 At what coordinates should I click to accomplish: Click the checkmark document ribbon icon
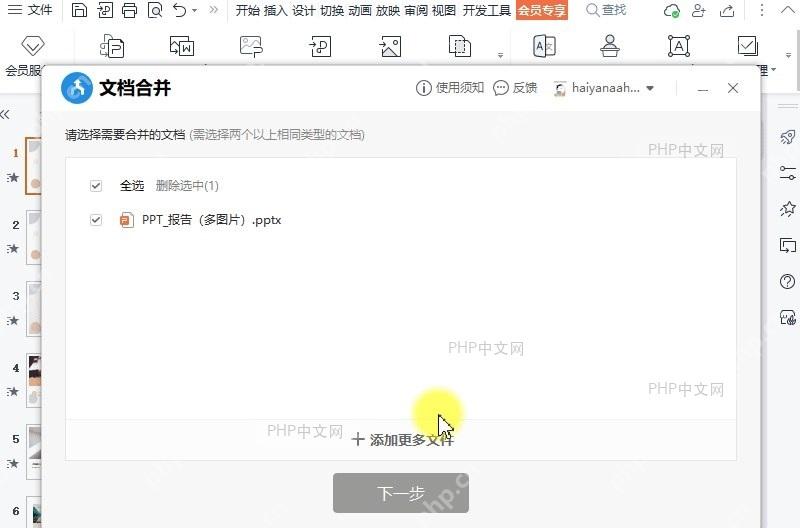(748, 46)
